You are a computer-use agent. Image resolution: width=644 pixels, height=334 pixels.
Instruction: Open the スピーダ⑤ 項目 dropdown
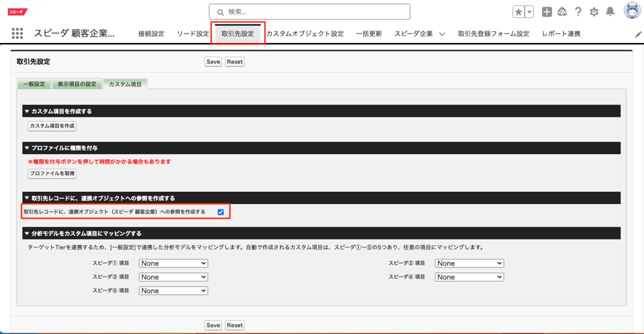[x=173, y=290]
